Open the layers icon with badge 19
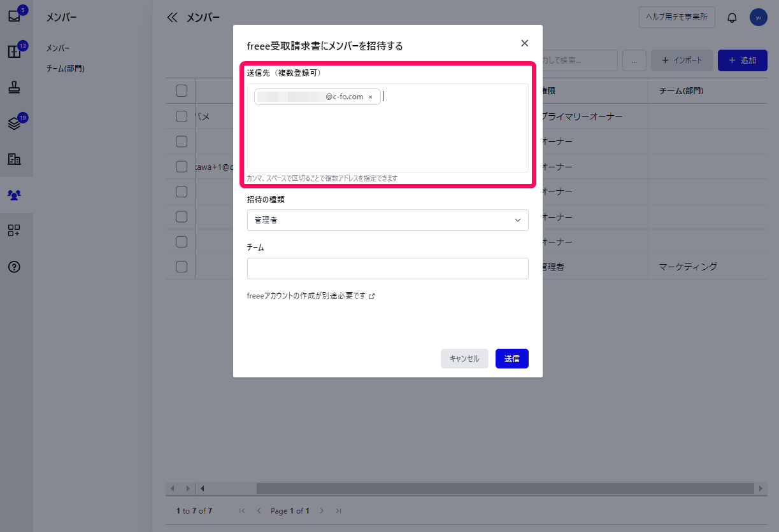The image size is (779, 532). point(15,123)
